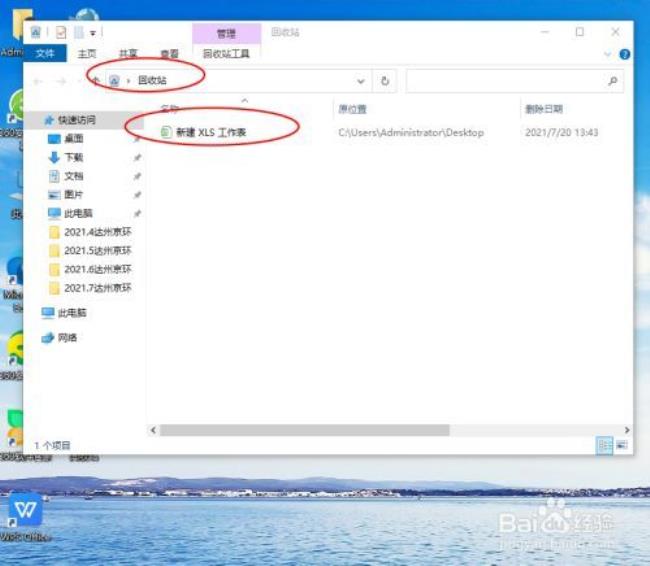Click the search magnifier icon
The image size is (650, 566).
tap(612, 81)
